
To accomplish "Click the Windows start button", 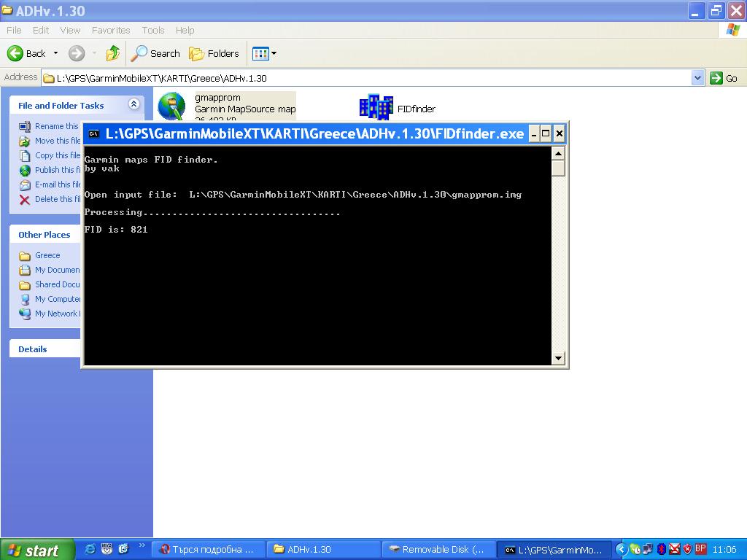I will pos(37,550).
